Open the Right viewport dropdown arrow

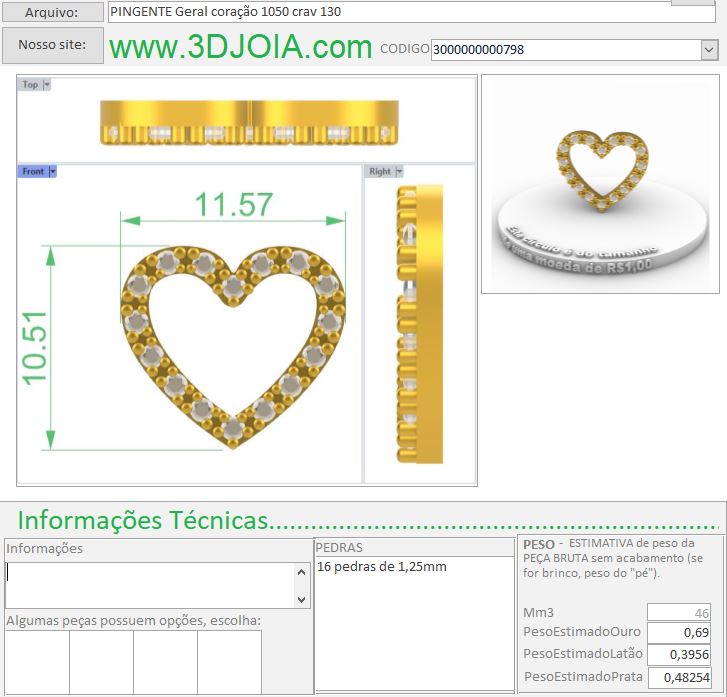pos(400,172)
